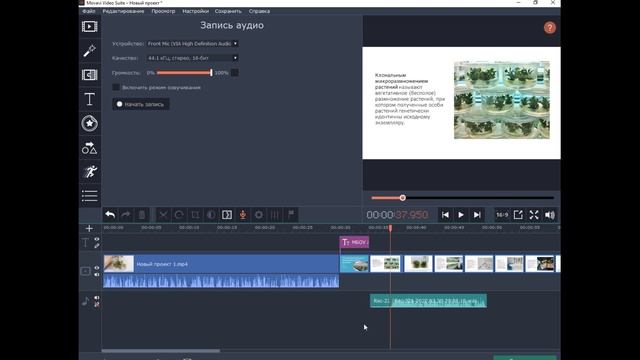Open the Просмотр menu

point(163,11)
